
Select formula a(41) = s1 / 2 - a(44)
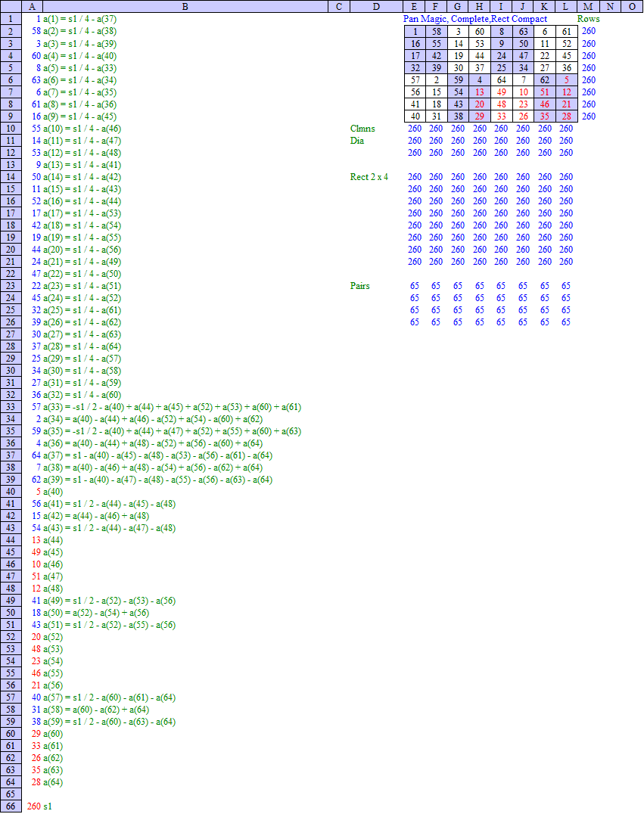[109, 504]
